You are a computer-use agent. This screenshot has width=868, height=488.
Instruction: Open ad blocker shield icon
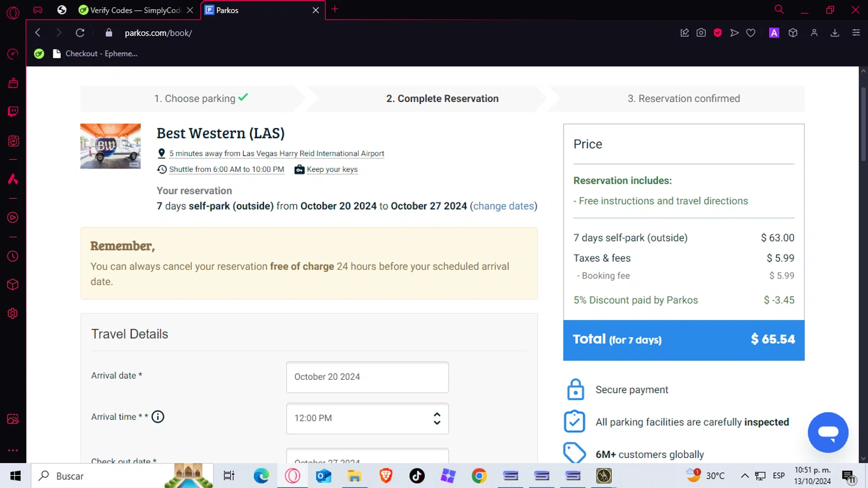[718, 33]
